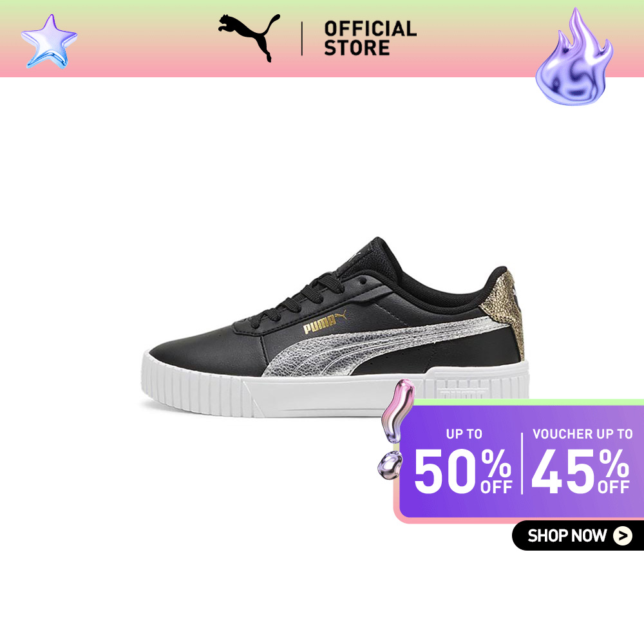This screenshot has width=644, height=644.
Task: Click the purple chrome flame icon
Action: [x=574, y=57]
